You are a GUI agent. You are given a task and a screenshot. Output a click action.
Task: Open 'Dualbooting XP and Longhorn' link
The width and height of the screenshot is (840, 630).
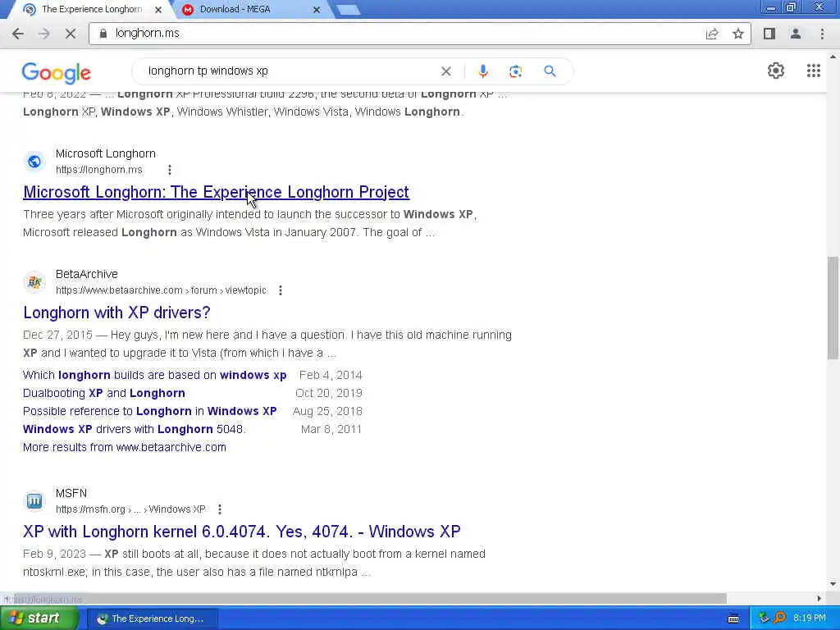click(x=104, y=393)
